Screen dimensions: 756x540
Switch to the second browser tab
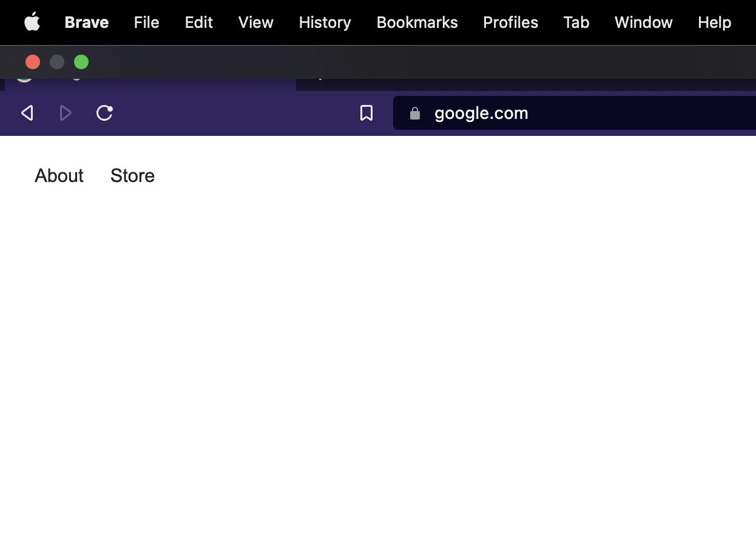tap(425, 82)
